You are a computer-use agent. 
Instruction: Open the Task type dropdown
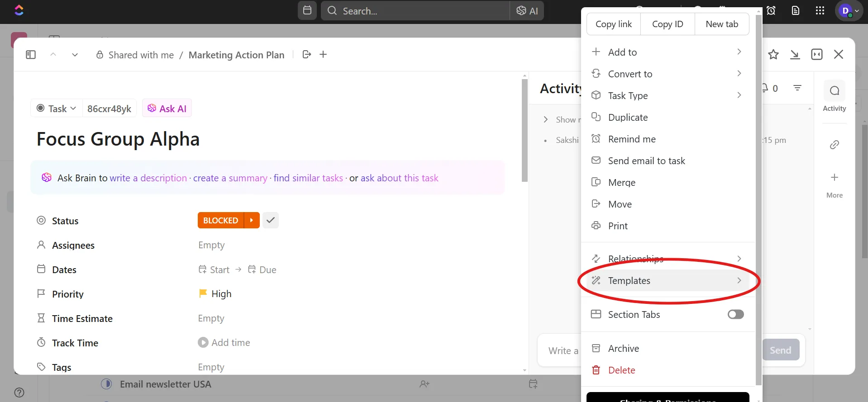tap(56, 109)
